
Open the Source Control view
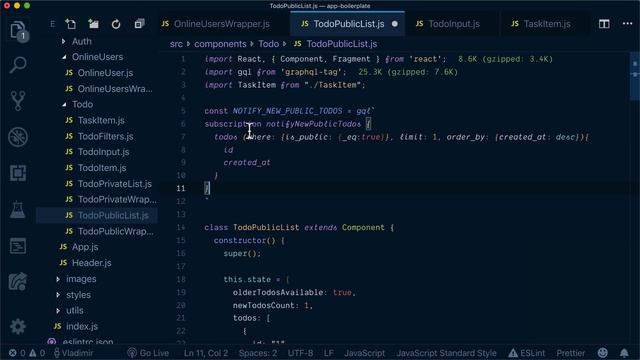click(x=18, y=101)
